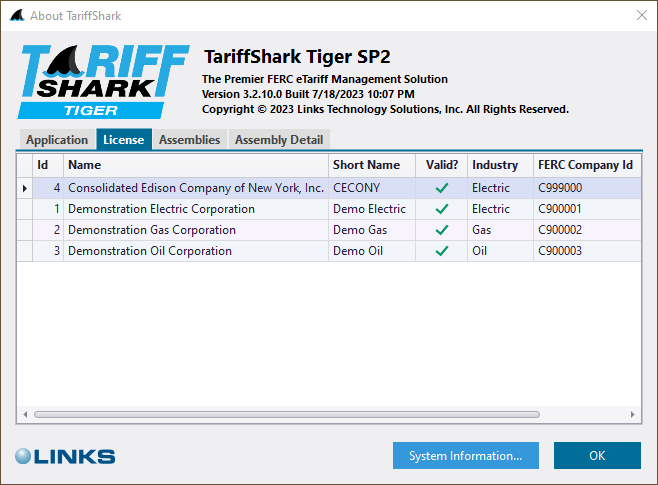Open System Information
Viewport: 658px width, 485px height.
(x=466, y=456)
